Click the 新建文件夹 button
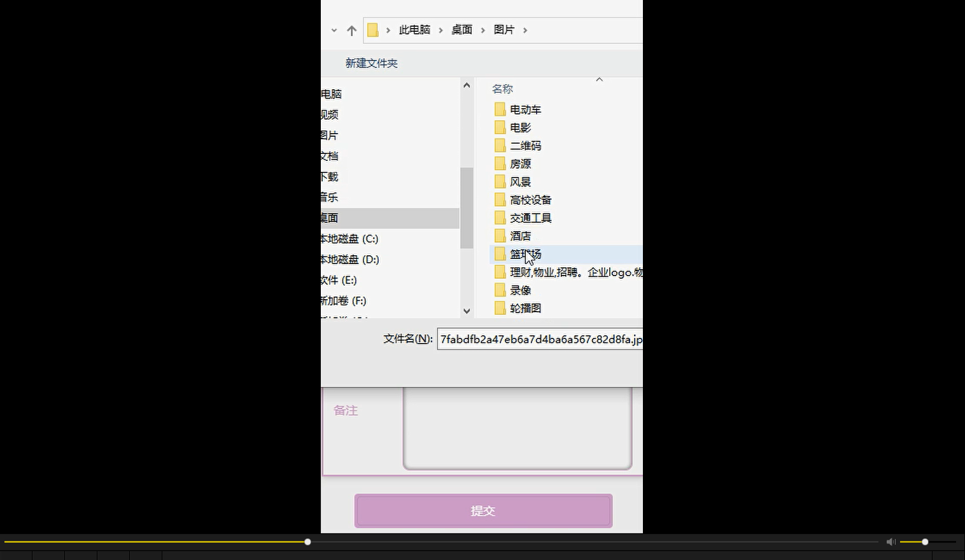The image size is (965, 560). coord(371,63)
